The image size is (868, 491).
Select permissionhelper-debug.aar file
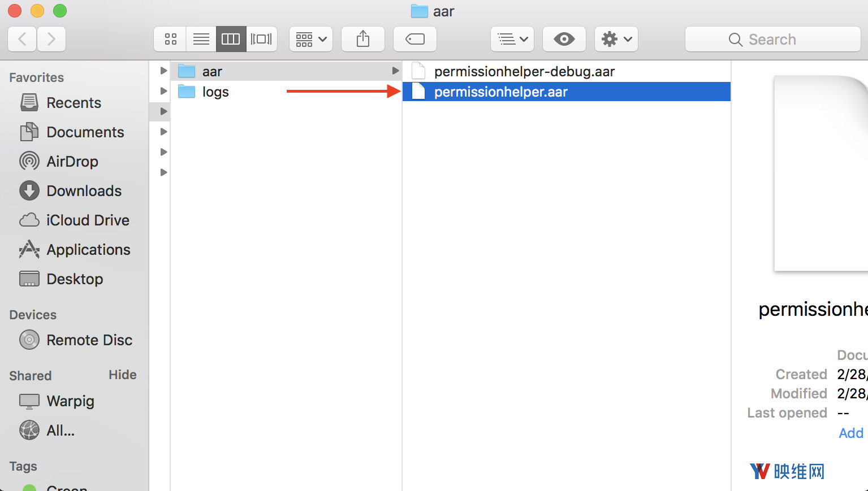[524, 72]
